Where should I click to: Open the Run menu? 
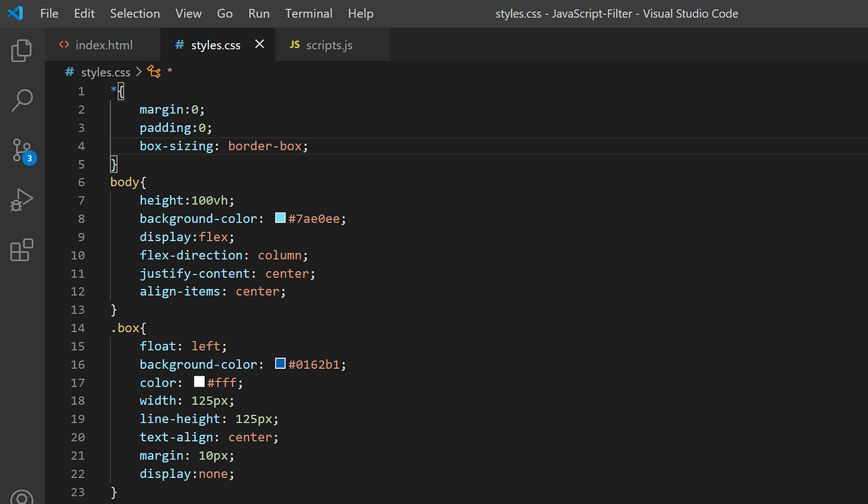(259, 14)
